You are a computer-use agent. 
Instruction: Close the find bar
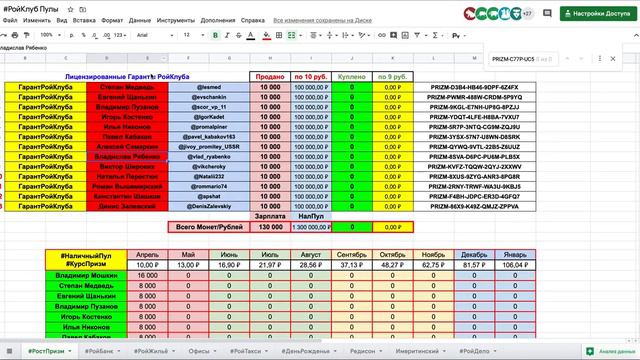point(613,59)
